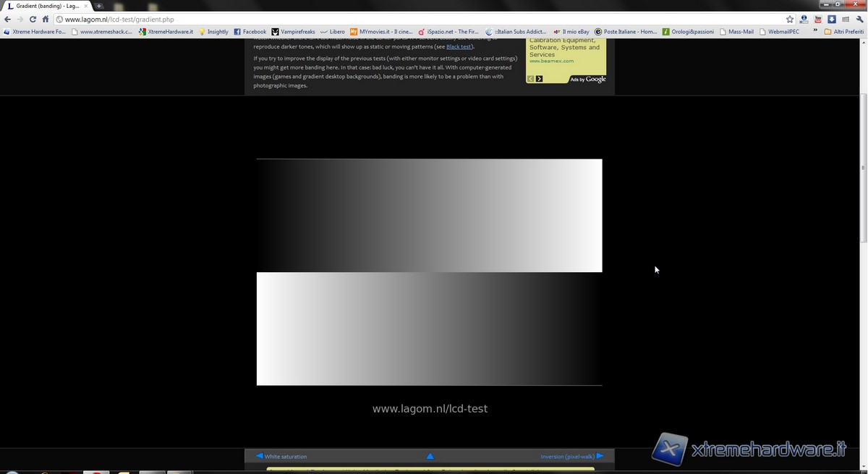This screenshot has height=474, width=868.
Task: Follow the Black test link
Action: point(459,47)
